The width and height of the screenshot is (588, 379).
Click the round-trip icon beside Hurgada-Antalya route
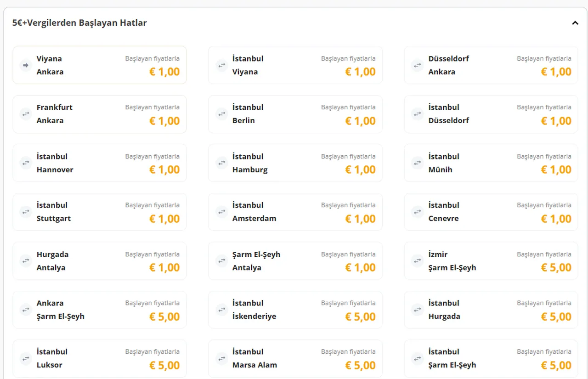(25, 260)
